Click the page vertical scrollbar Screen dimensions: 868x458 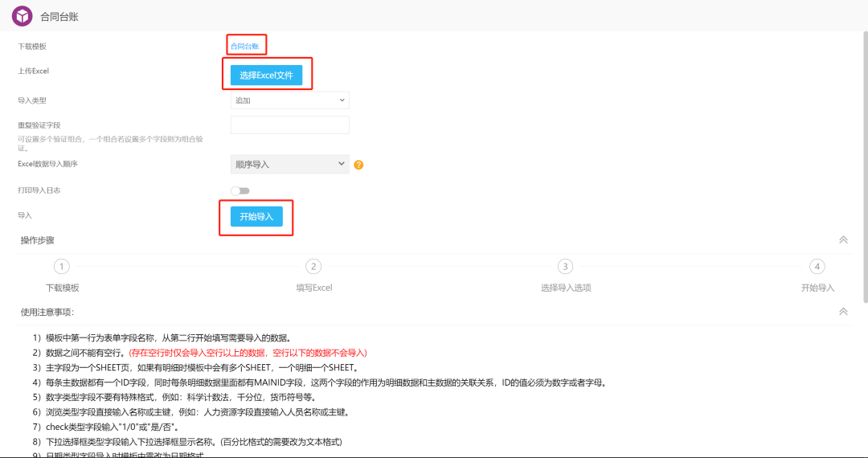point(865,166)
